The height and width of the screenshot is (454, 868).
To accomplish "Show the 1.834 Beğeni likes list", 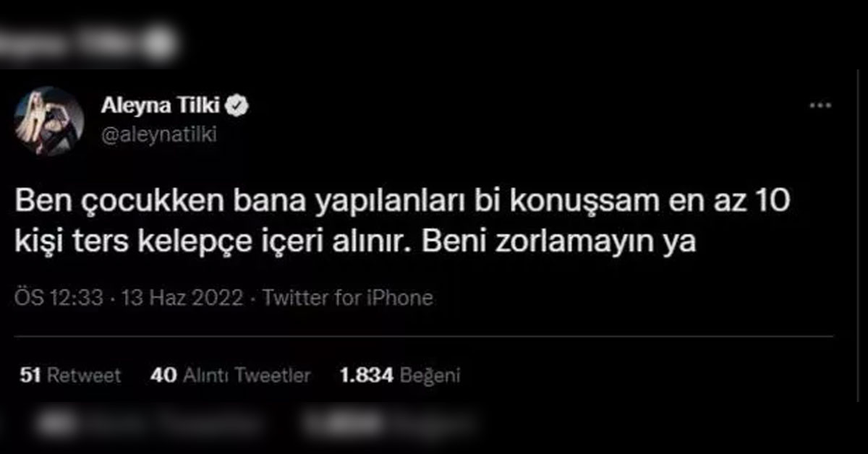I will 400,375.
